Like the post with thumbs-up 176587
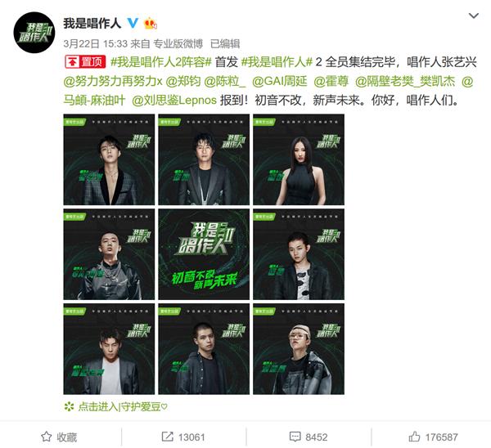 (x=433, y=437)
